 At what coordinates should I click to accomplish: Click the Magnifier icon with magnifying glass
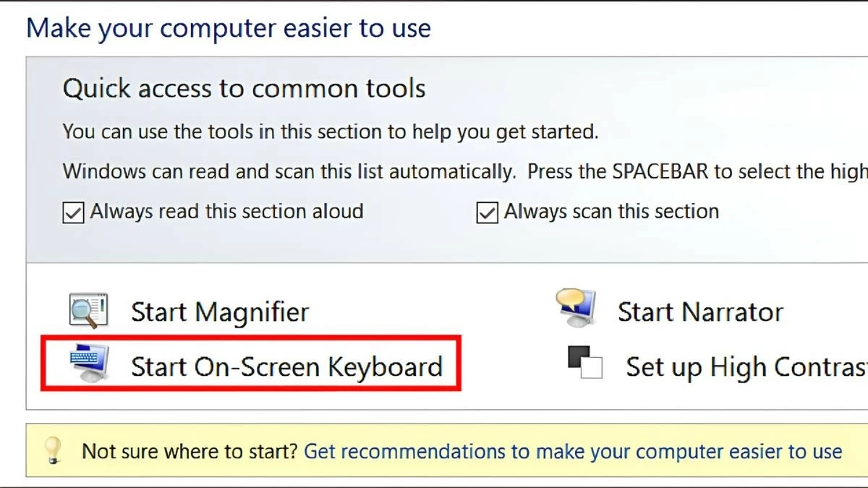tap(88, 312)
